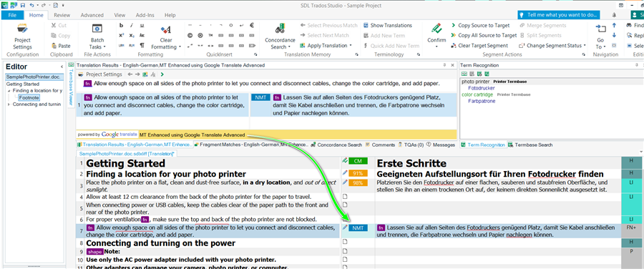Image resolution: width=644 pixels, height=269 pixels.
Task: Click Project Settings in Translation Results toolbar
Action: click(x=99, y=74)
